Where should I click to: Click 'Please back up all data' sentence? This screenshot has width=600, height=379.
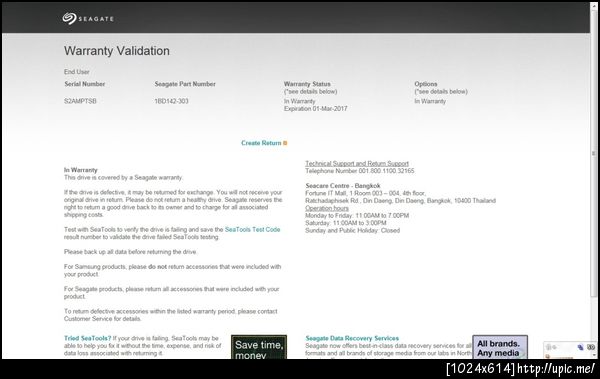tap(130, 252)
